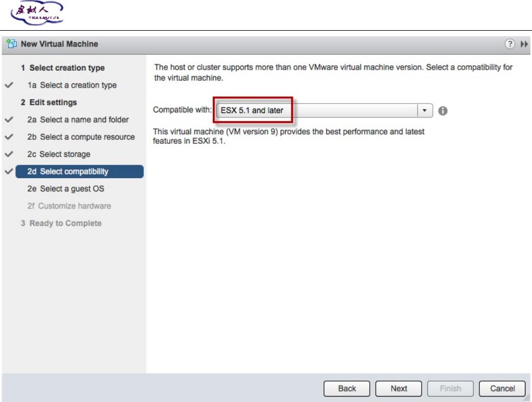Click the window resize grip corner

point(527,398)
